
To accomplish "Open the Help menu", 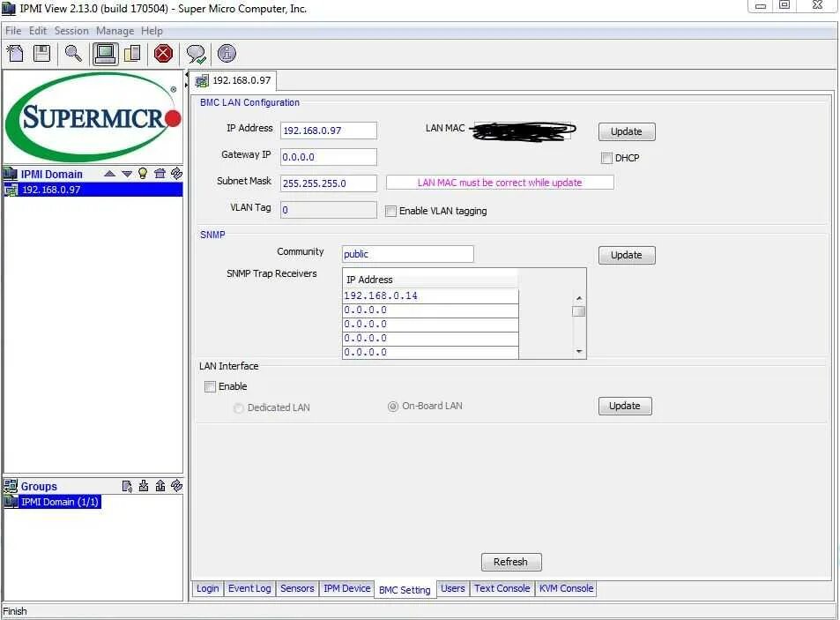I will [152, 31].
